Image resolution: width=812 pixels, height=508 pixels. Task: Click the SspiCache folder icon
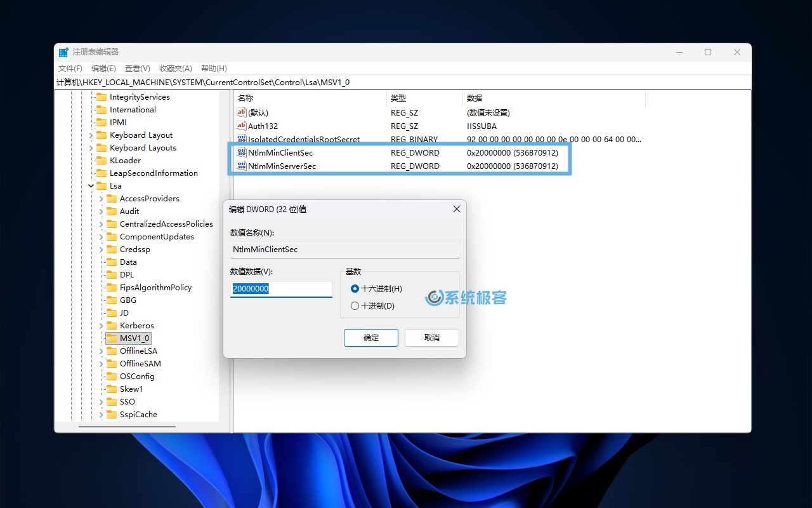coord(111,415)
